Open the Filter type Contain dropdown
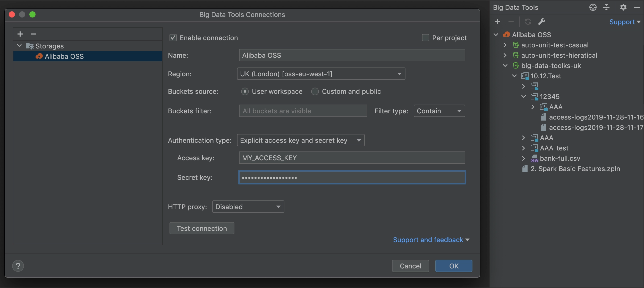The image size is (644, 288). pos(439,111)
